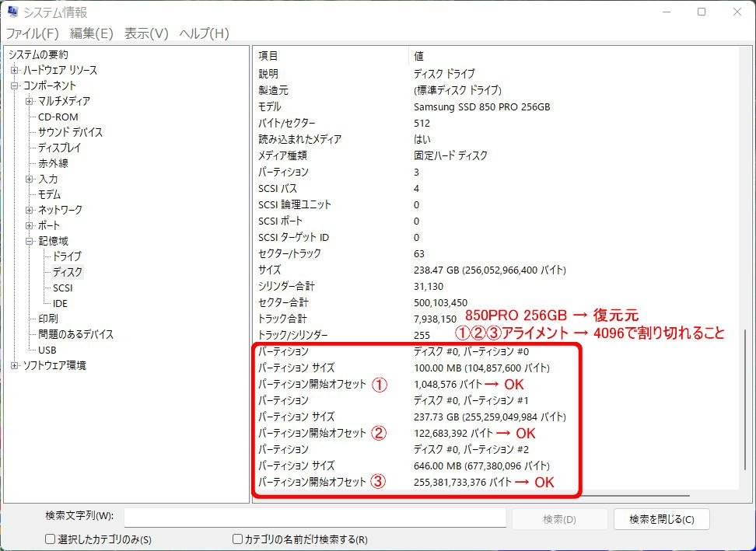Viewport: 756px width, 551px height.
Task: Toggle 選択したカテゴリのみ(S) checkbox
Action: pos(50,539)
